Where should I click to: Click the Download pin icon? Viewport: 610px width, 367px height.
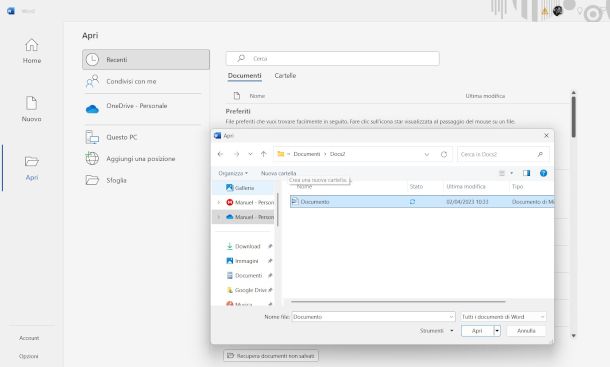[270, 246]
